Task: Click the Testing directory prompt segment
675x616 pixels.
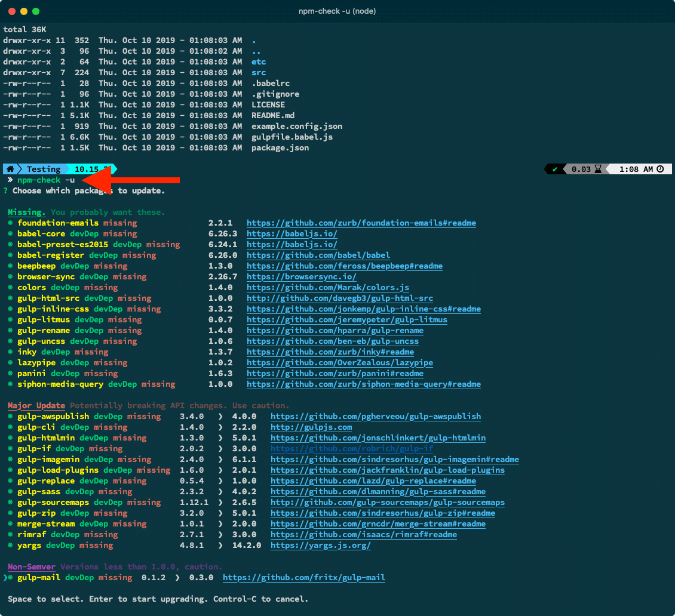Action: click(44, 169)
